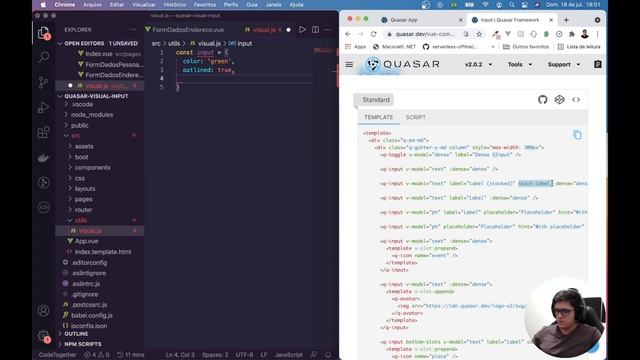Image resolution: width=640 pixels, height=360 pixels.
Task: Open the notifications bell in status bar
Action: click(328, 355)
